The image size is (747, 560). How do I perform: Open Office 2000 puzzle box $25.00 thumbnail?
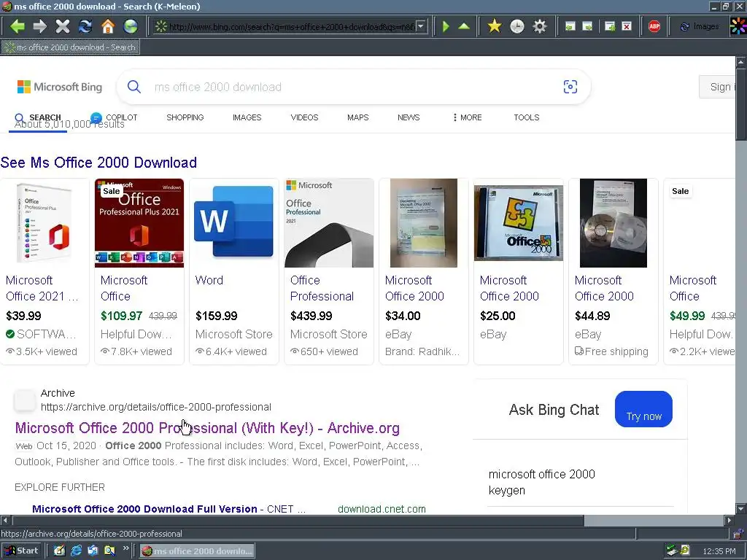[x=519, y=223]
